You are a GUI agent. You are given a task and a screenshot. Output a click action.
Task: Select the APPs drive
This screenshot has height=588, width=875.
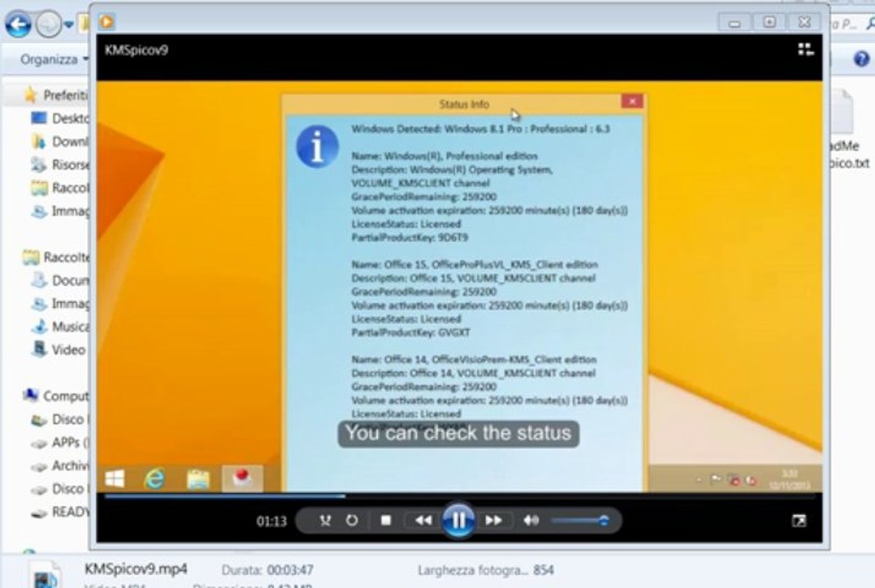click(60, 443)
